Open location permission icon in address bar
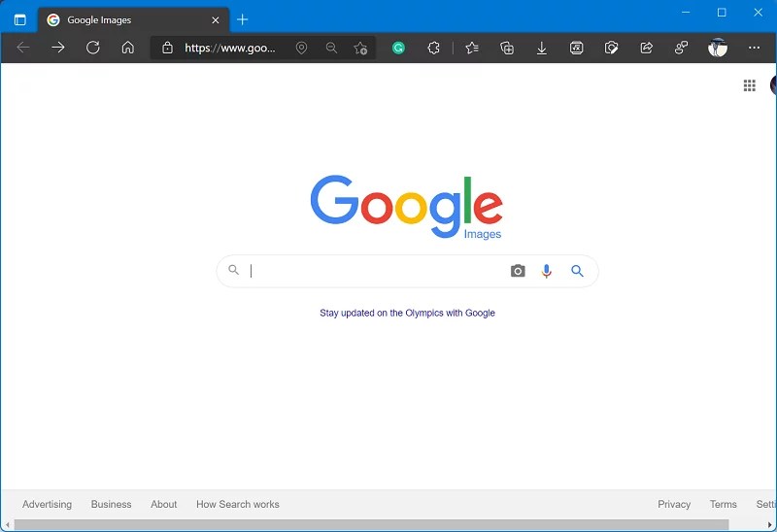The height and width of the screenshot is (532, 777). pos(301,48)
